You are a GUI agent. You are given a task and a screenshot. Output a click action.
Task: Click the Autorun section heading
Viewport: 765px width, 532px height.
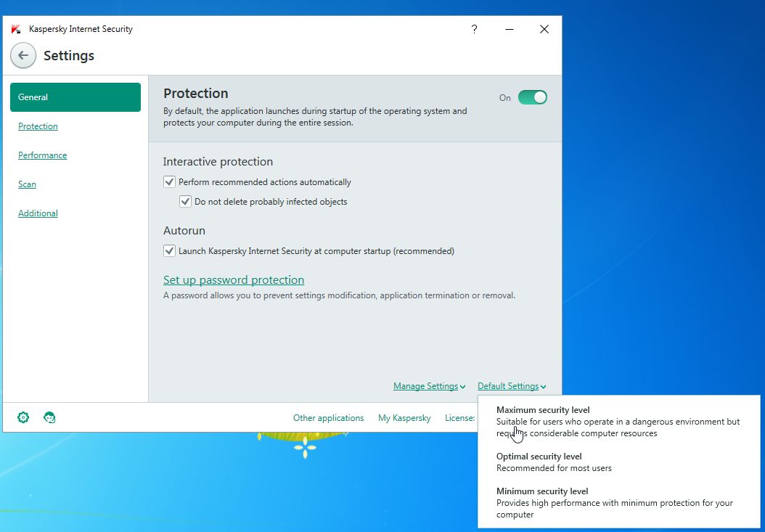pyautogui.click(x=184, y=230)
